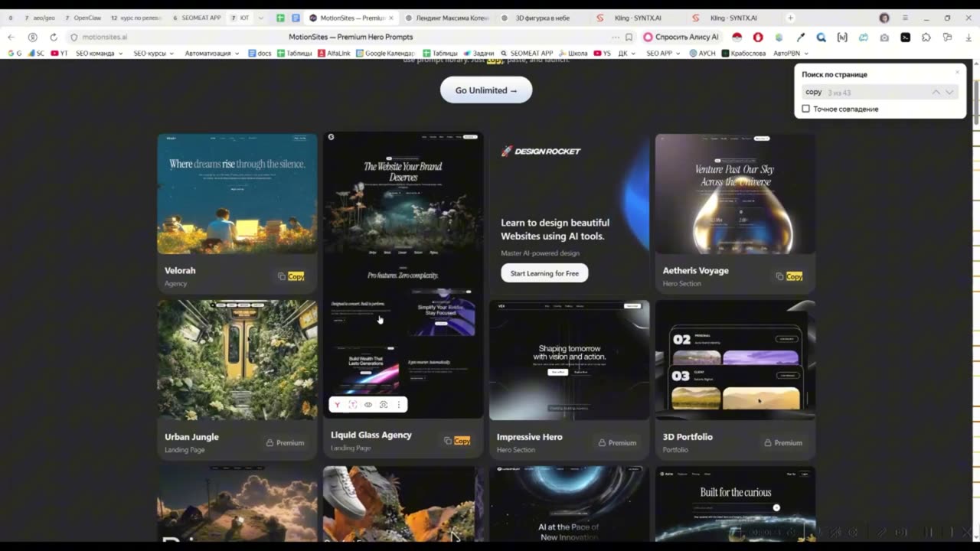Open the red Opera-style extension icon
The image size is (980, 551).
758,37
